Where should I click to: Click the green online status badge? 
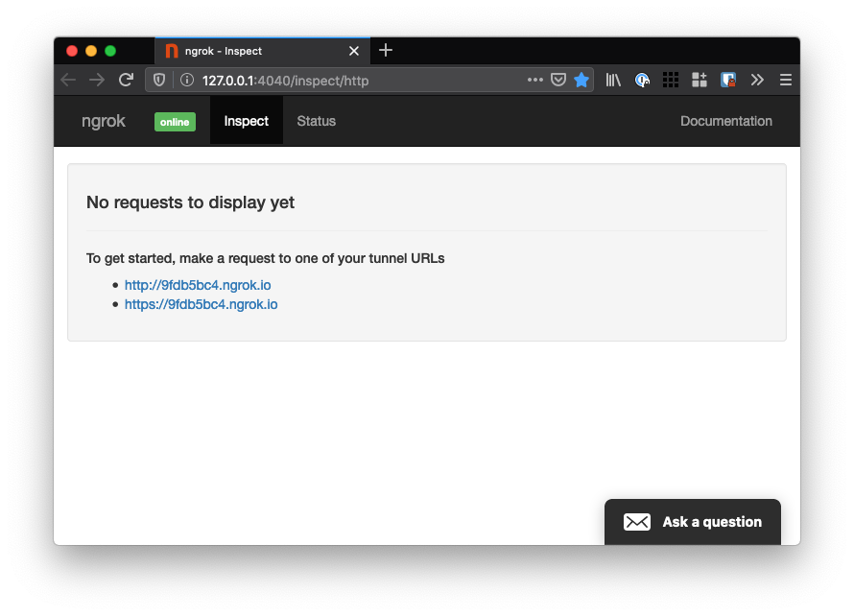tap(175, 122)
